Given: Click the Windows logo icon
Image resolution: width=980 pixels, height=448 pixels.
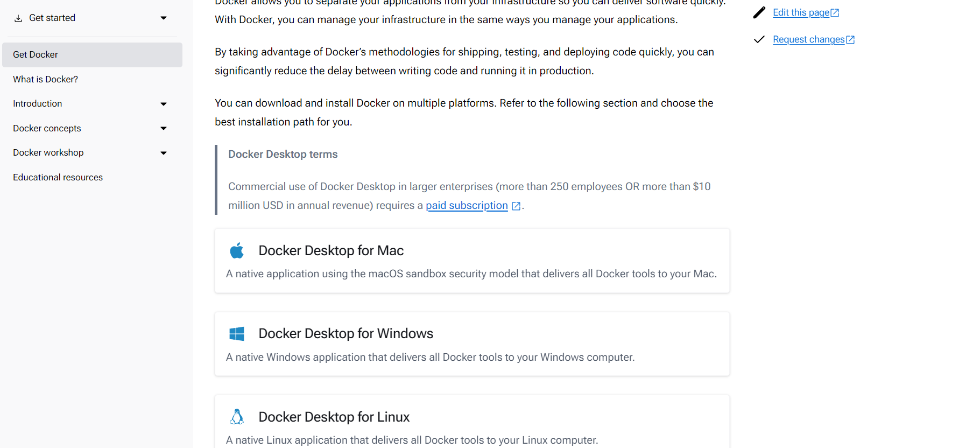Looking at the screenshot, I should click(x=237, y=334).
